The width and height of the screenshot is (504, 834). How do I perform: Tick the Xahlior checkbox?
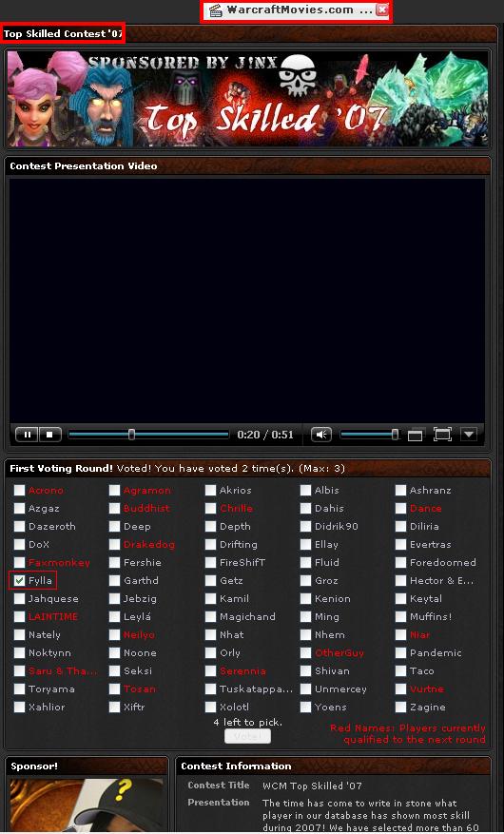(19, 708)
